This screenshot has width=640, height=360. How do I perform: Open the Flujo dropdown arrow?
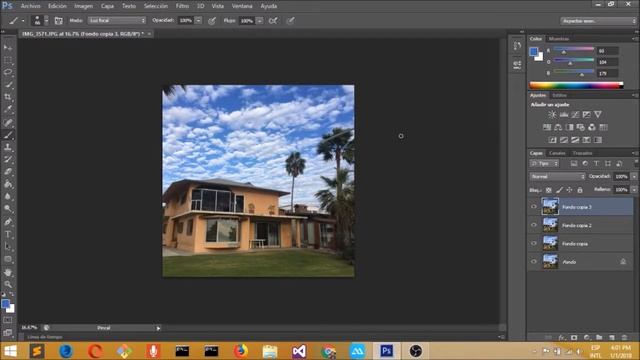click(x=260, y=20)
